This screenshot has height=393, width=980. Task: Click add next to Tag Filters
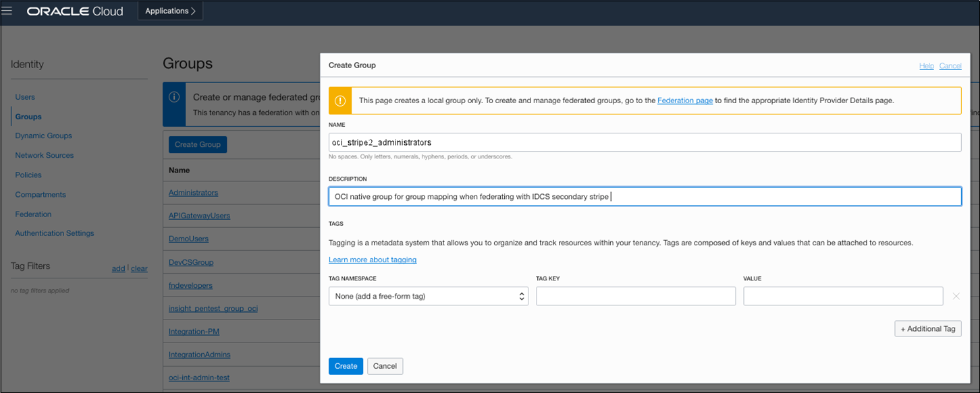click(118, 268)
